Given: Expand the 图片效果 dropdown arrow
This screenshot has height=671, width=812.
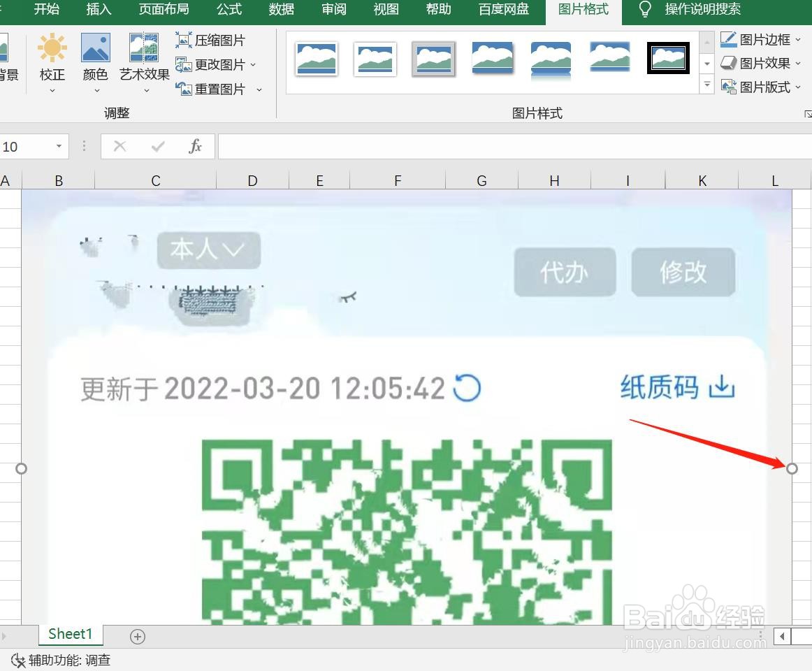Looking at the screenshot, I should tap(798, 63).
